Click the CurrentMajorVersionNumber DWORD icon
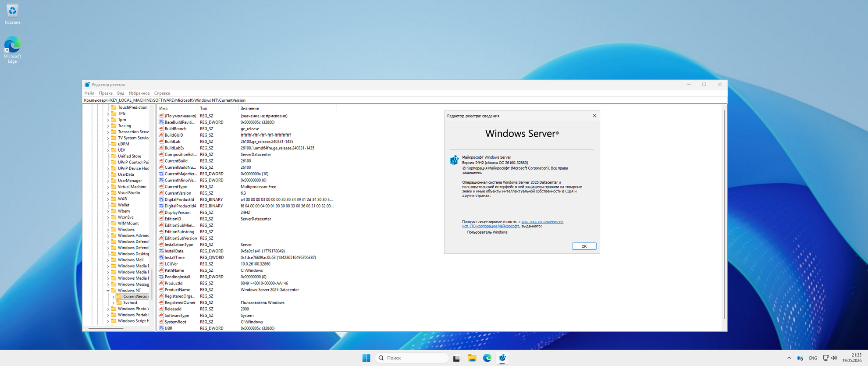 coord(161,174)
